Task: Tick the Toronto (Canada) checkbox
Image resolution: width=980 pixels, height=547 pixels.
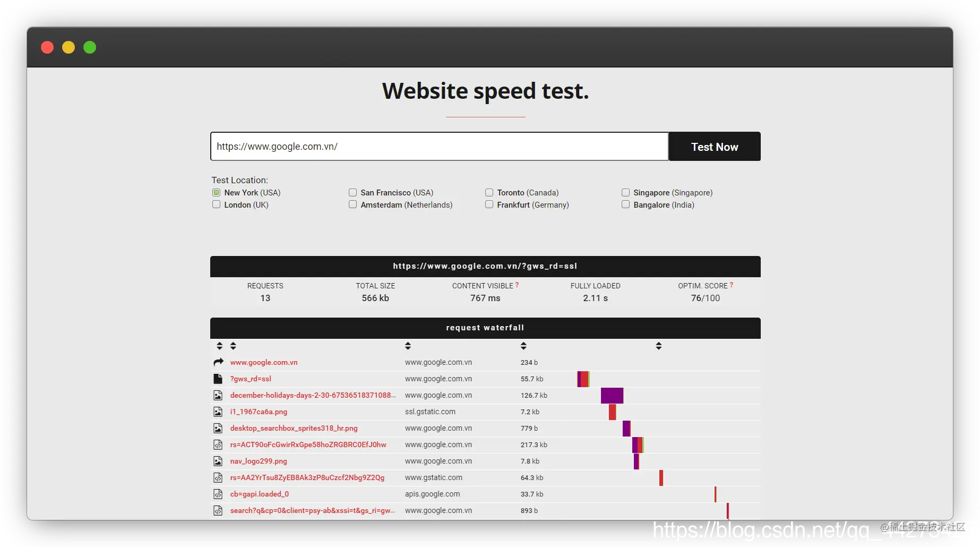Action: tap(489, 192)
